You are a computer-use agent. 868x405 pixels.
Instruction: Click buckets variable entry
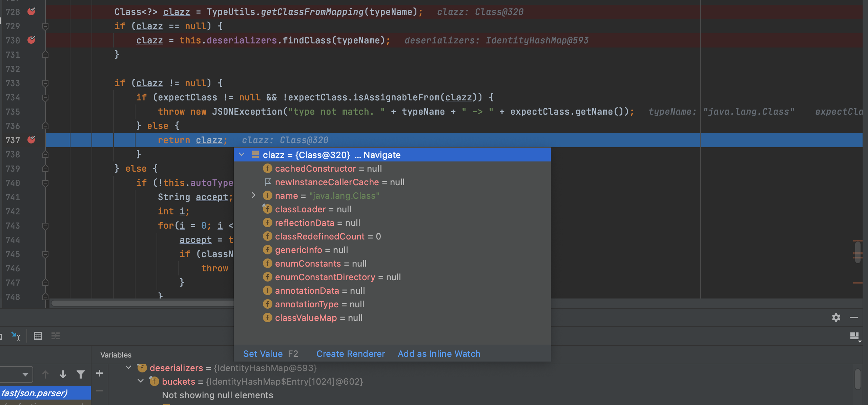pos(179,382)
